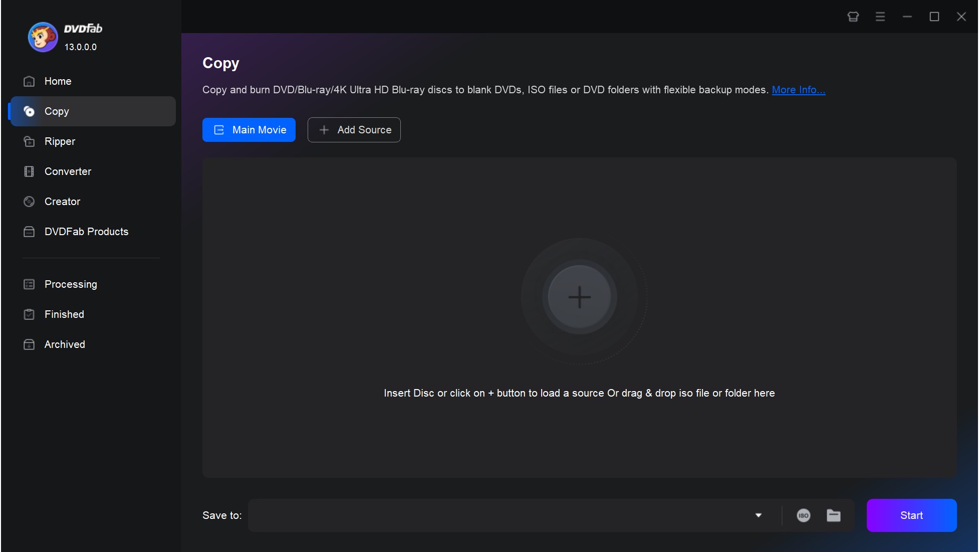This screenshot has width=980, height=552.
Task: Open the ISO save format icon
Action: click(804, 514)
